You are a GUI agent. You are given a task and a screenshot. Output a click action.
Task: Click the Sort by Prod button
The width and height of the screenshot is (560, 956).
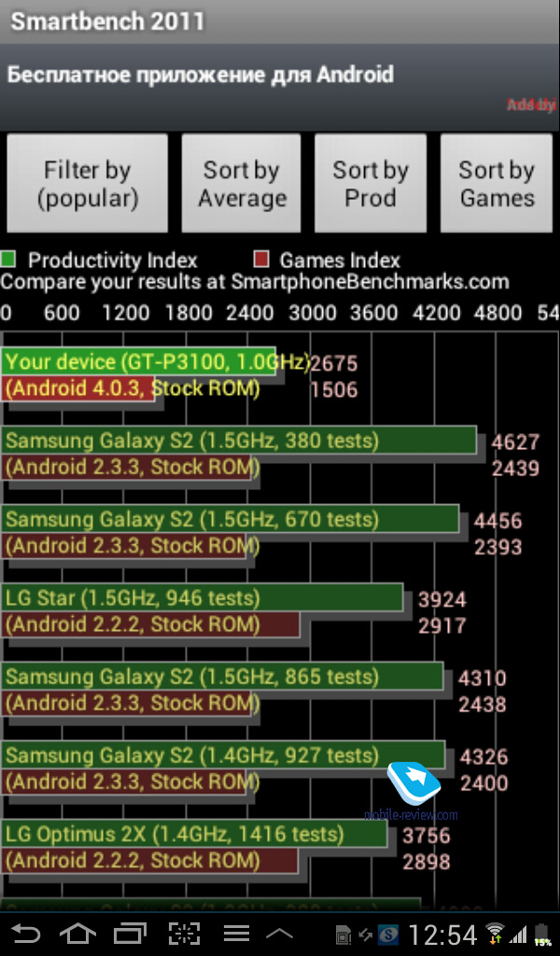(370, 184)
